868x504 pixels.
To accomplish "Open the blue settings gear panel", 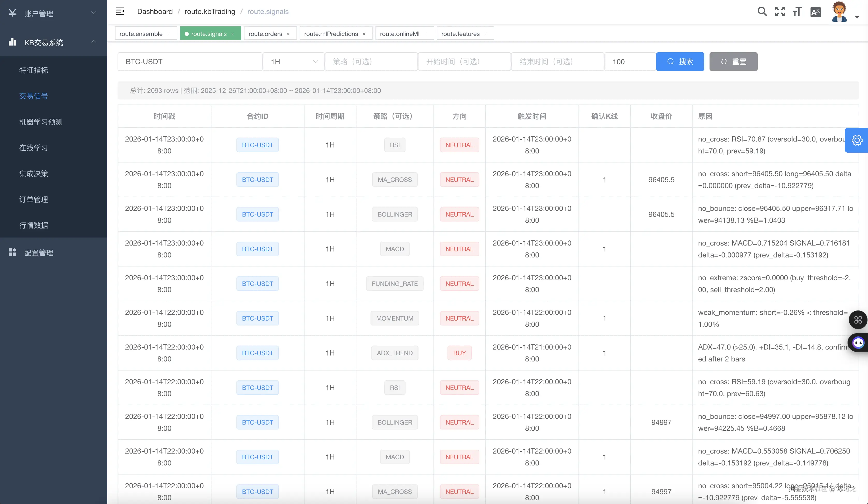I will (857, 140).
